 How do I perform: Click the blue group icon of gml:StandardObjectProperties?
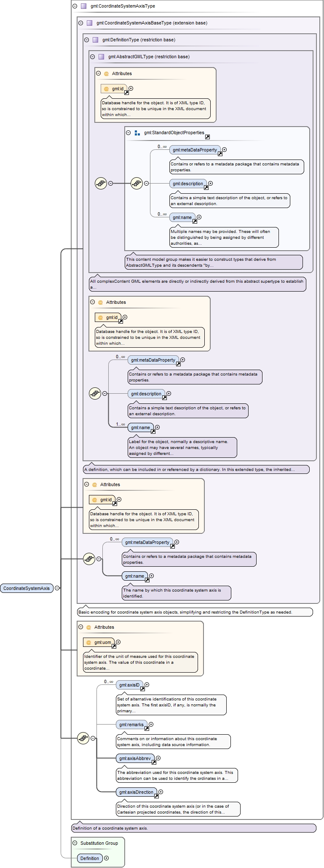click(137, 133)
